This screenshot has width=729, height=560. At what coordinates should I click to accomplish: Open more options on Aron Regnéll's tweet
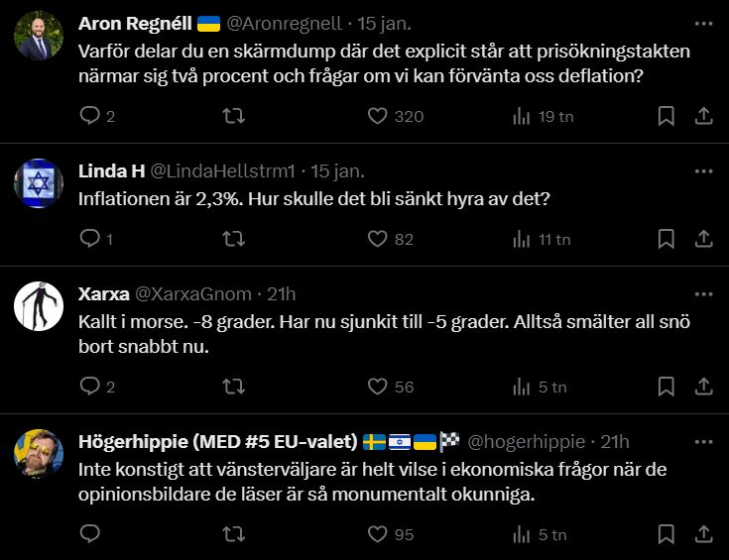(703, 21)
